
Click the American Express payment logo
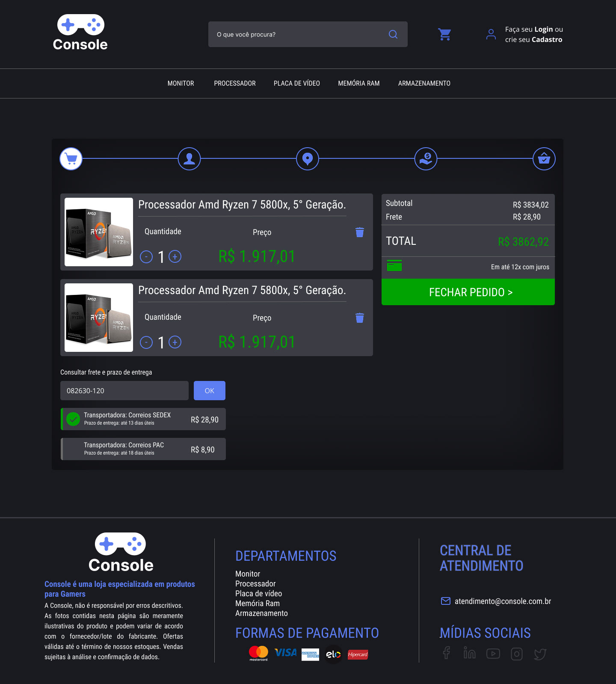point(310,654)
